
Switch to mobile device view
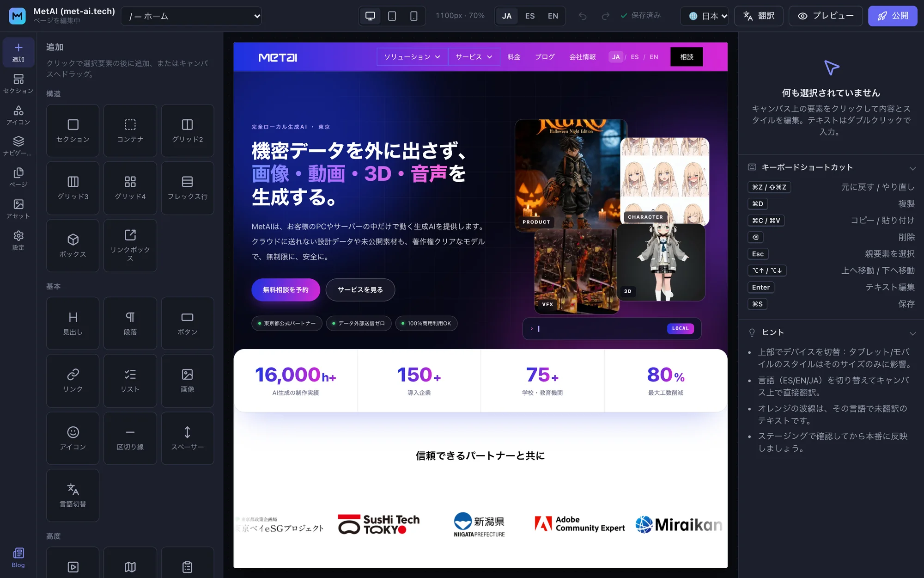tap(413, 16)
